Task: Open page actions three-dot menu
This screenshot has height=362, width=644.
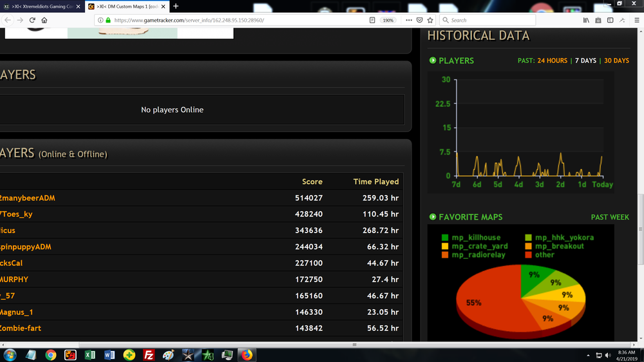Action: click(x=408, y=20)
